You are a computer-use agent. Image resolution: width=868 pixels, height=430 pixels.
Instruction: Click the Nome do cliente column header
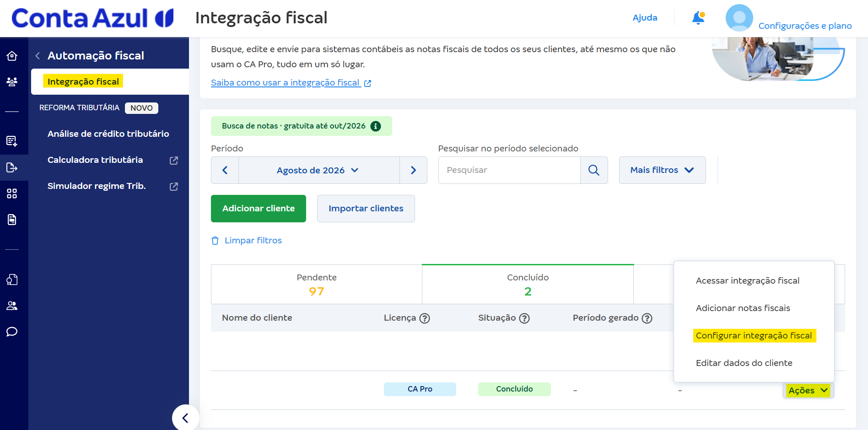(x=257, y=318)
